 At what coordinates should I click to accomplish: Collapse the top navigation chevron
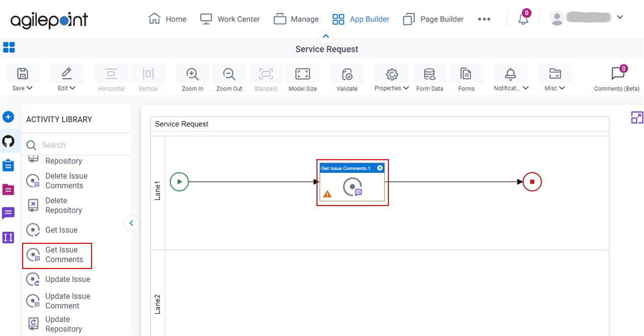[326, 36]
